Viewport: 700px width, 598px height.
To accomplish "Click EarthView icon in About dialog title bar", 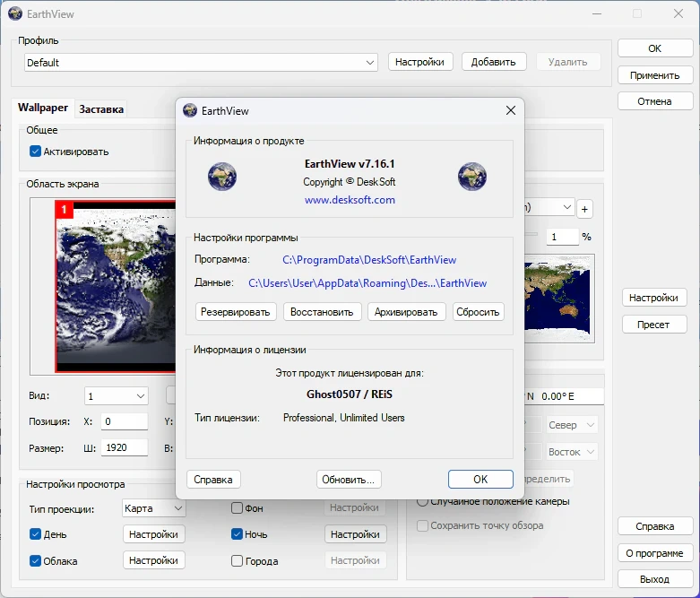I will coord(190,110).
